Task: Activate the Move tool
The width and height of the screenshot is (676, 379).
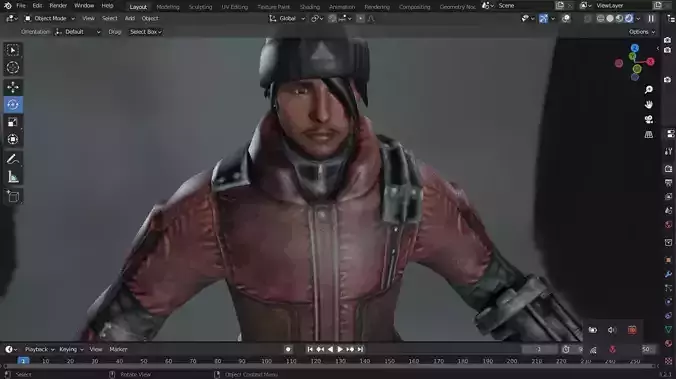Action: click(13, 87)
